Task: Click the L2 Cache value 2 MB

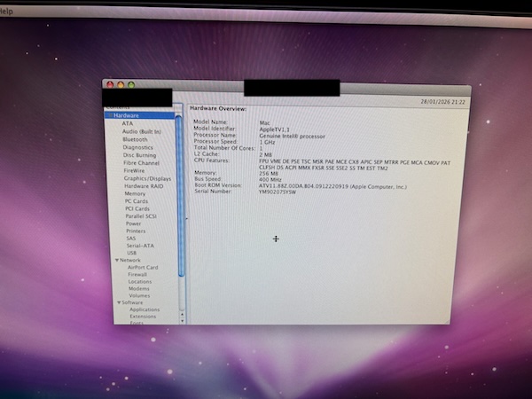Action: pyautogui.click(x=265, y=154)
